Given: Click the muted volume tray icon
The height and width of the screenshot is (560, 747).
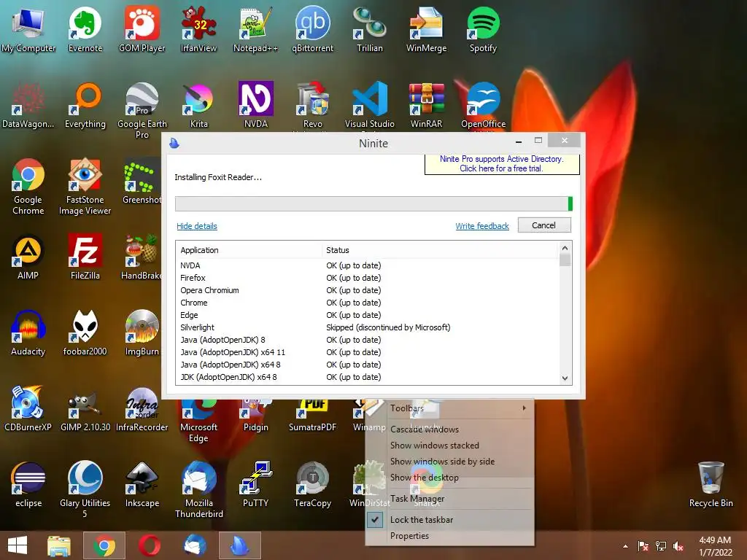Looking at the screenshot, I should (x=678, y=546).
